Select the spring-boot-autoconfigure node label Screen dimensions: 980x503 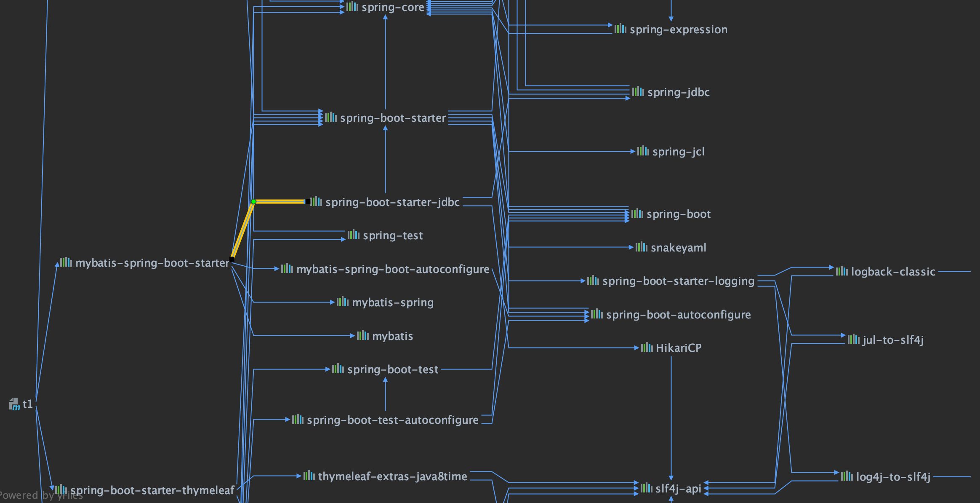click(x=678, y=315)
